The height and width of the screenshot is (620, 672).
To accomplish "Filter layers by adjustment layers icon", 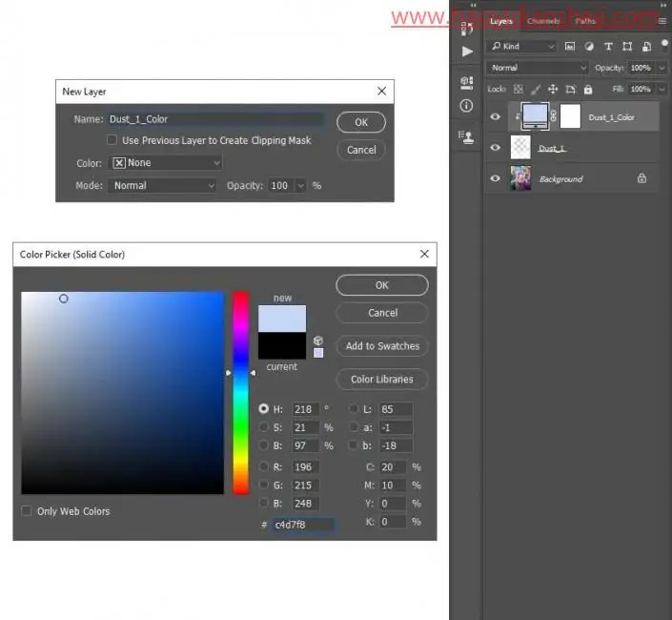I will coord(589,47).
